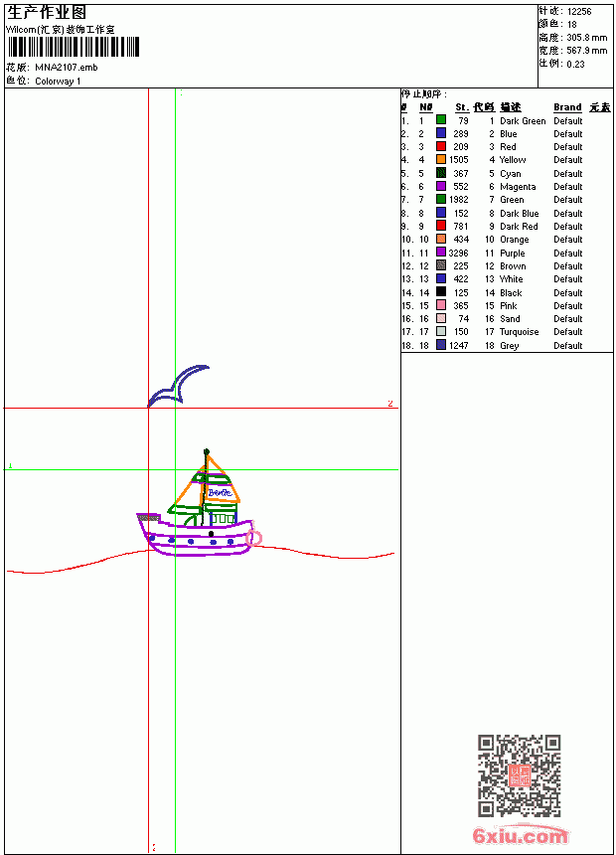This screenshot has height=855, width=616.
Task: Select the Purple row with 3296 stitches
Action: click(507, 253)
